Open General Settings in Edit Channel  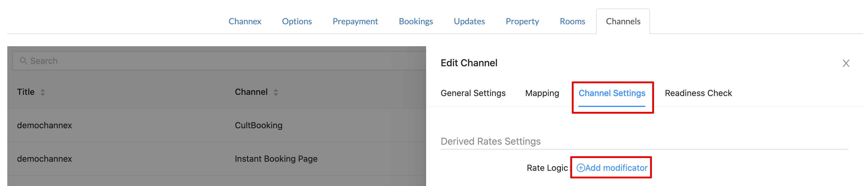click(x=473, y=93)
